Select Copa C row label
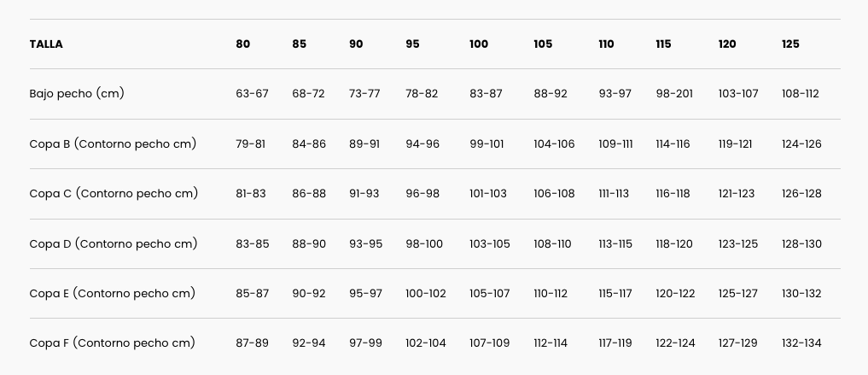The height and width of the screenshot is (375, 868). click(x=114, y=194)
